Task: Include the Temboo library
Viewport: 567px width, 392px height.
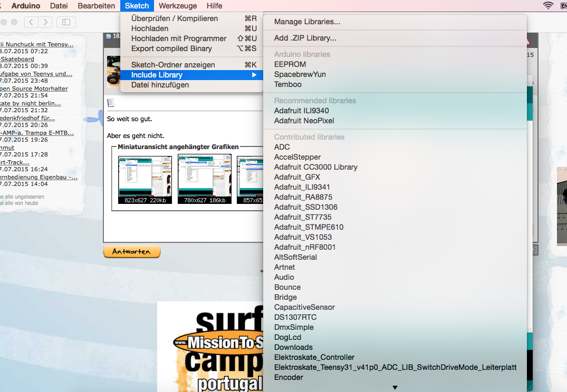Action: point(395,84)
